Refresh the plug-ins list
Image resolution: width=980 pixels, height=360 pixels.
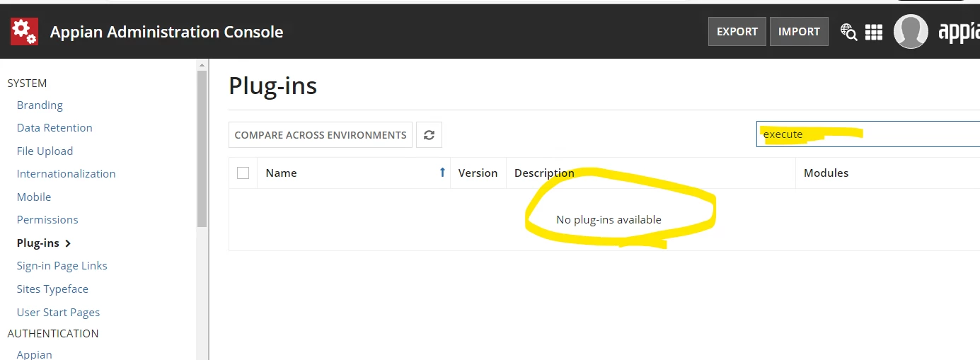click(429, 134)
